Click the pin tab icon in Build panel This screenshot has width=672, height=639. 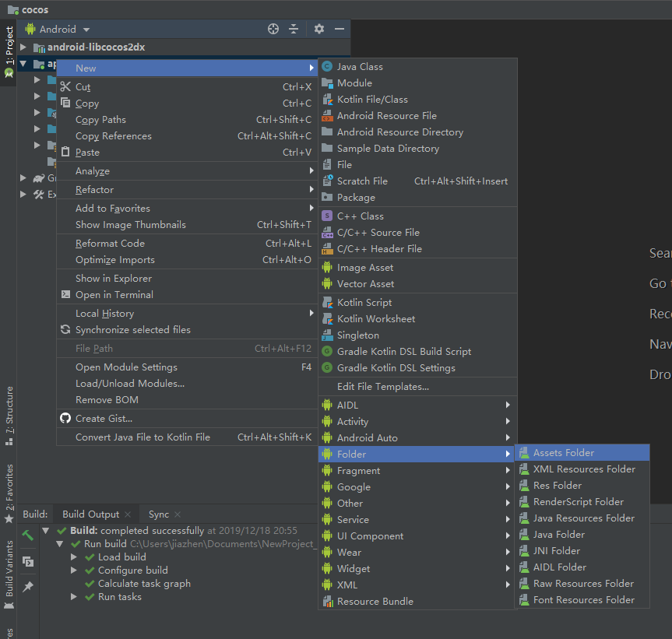click(28, 586)
